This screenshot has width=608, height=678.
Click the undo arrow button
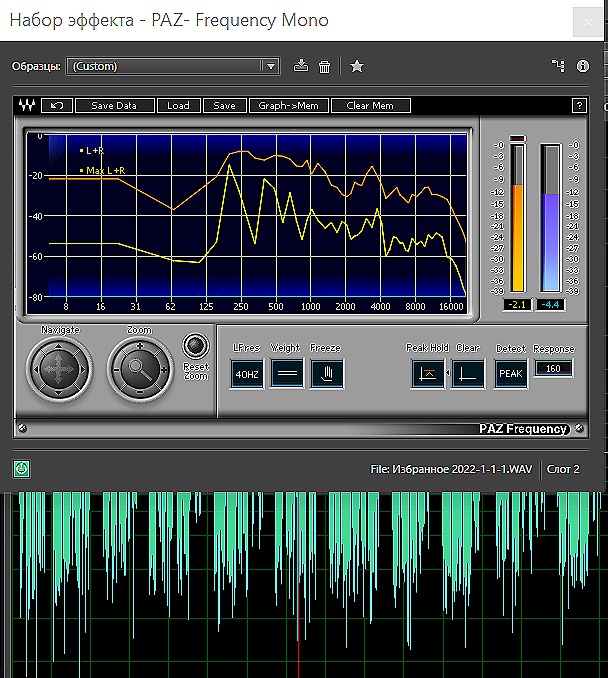pos(57,106)
